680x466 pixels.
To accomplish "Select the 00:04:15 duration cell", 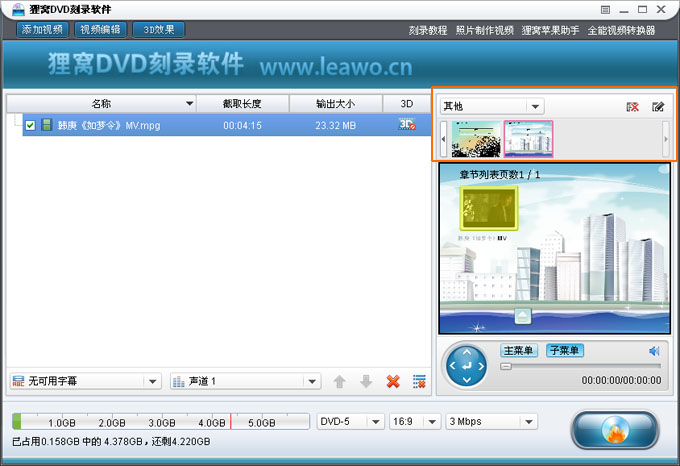I will [242, 126].
